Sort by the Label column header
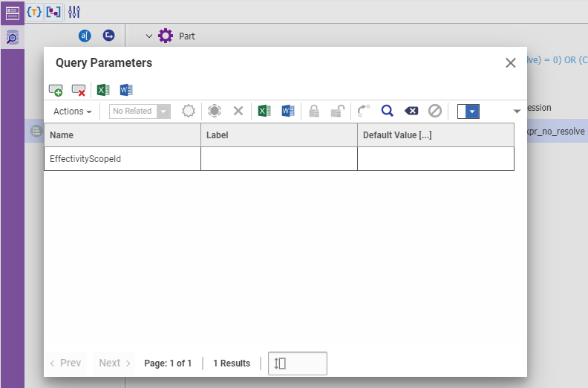Viewport: 588px width, 388px height. point(279,135)
